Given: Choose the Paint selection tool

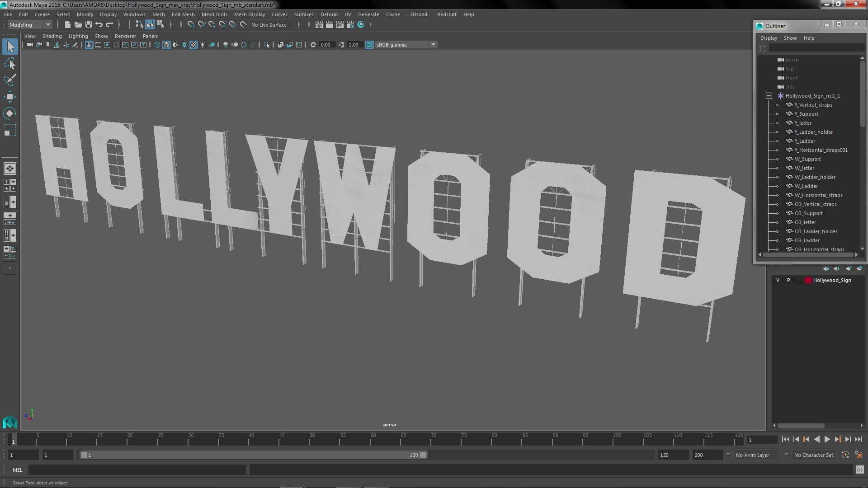Looking at the screenshot, I should [10, 80].
